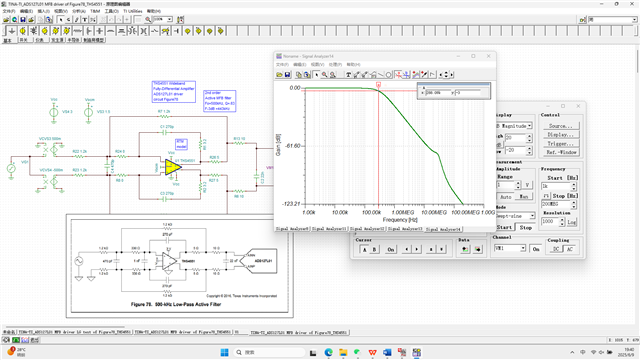Step the Start frequency spinner
The image size is (640, 360).
pos(573,186)
